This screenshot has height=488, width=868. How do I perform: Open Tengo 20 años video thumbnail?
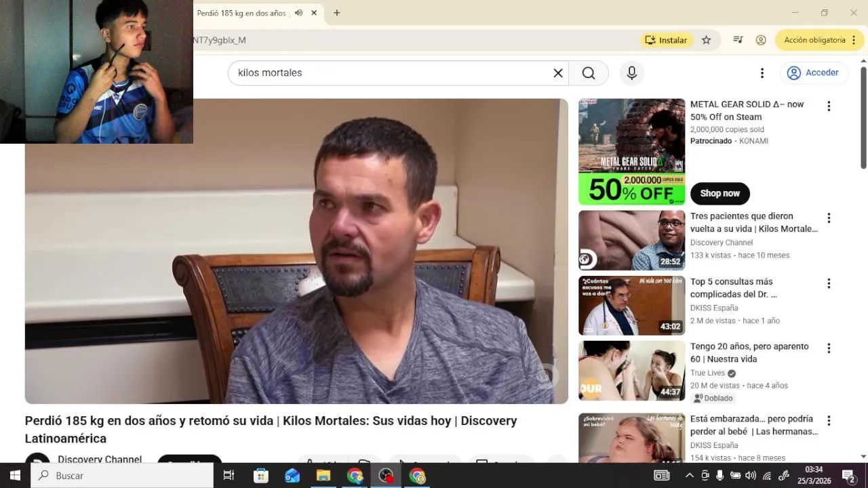[x=632, y=371]
